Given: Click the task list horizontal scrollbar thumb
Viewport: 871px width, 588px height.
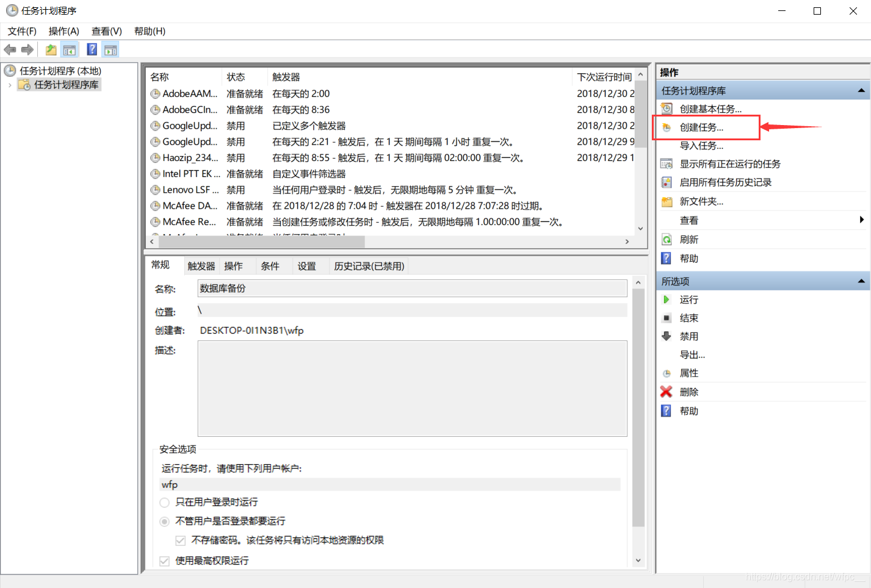Looking at the screenshot, I should 261,242.
